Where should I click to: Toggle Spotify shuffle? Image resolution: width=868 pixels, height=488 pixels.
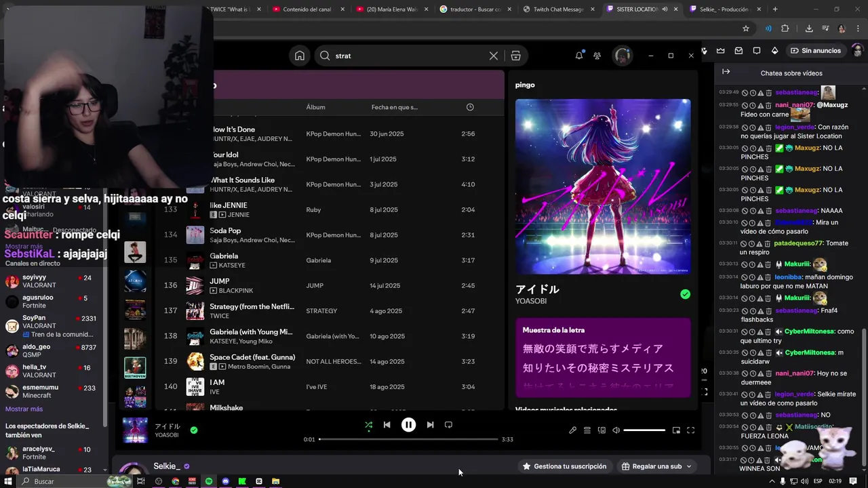(x=368, y=425)
